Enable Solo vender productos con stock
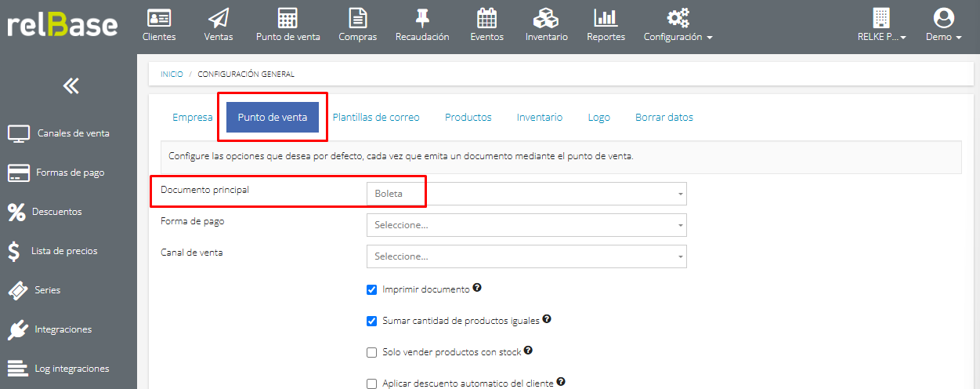980x389 pixels. coord(372,352)
